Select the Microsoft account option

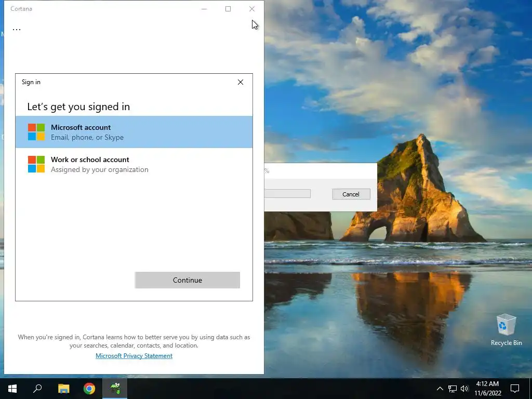134,132
